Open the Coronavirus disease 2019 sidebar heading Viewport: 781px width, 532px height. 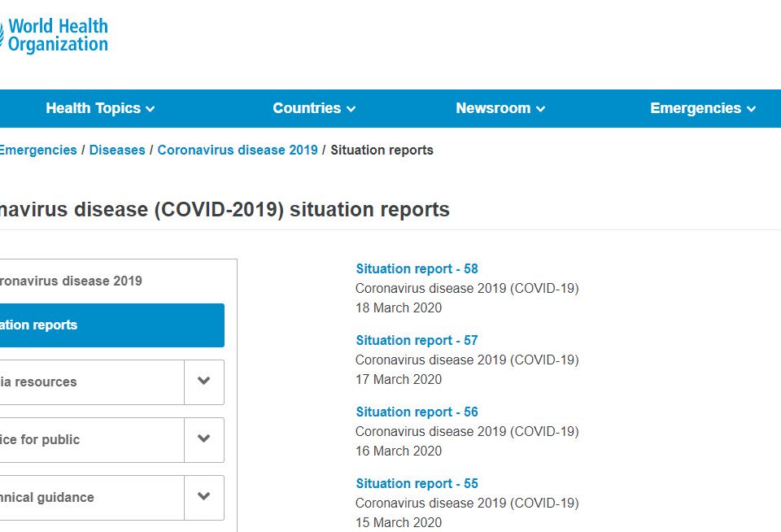[71, 281]
